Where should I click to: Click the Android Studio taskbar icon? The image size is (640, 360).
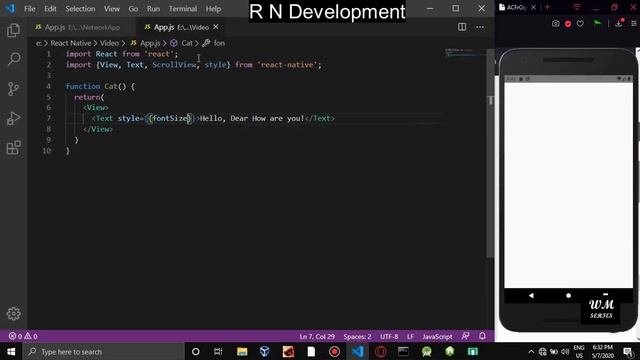tap(427, 351)
